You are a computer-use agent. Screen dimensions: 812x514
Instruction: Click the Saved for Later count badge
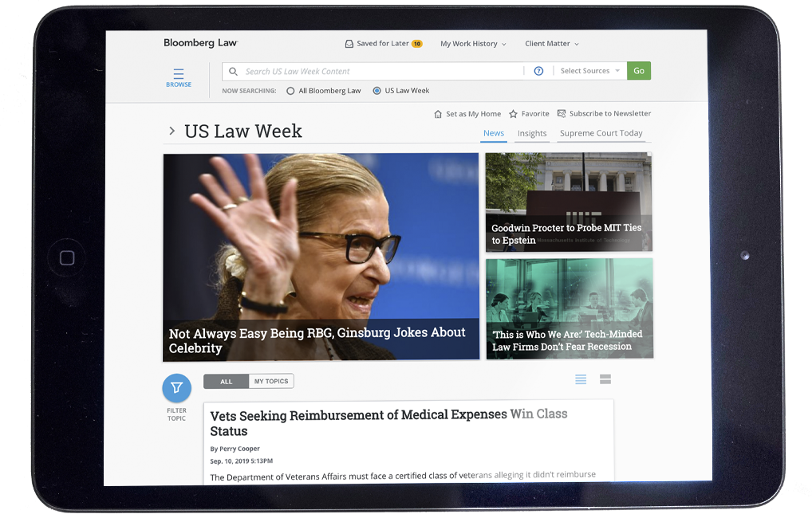[x=417, y=44]
